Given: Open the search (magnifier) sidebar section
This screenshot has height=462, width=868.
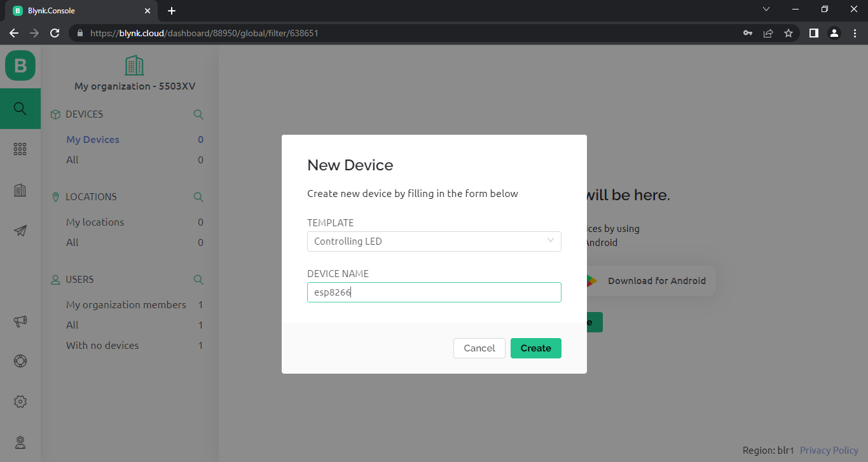Looking at the screenshot, I should pos(20,109).
